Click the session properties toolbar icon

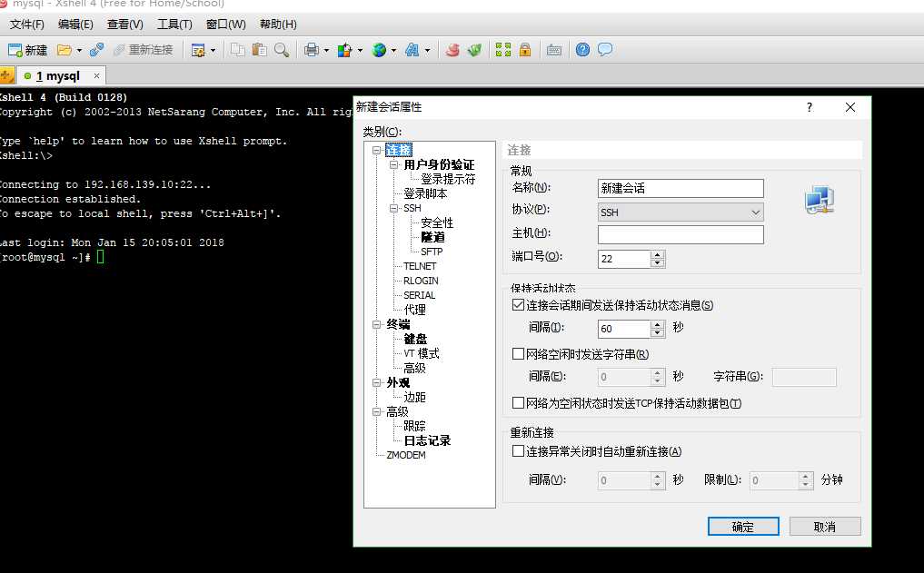pyautogui.click(x=198, y=51)
